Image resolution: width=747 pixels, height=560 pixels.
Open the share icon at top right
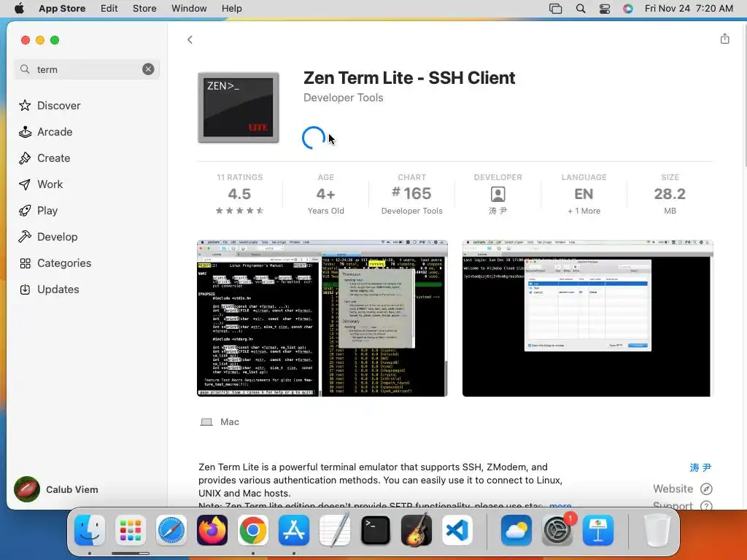point(724,39)
